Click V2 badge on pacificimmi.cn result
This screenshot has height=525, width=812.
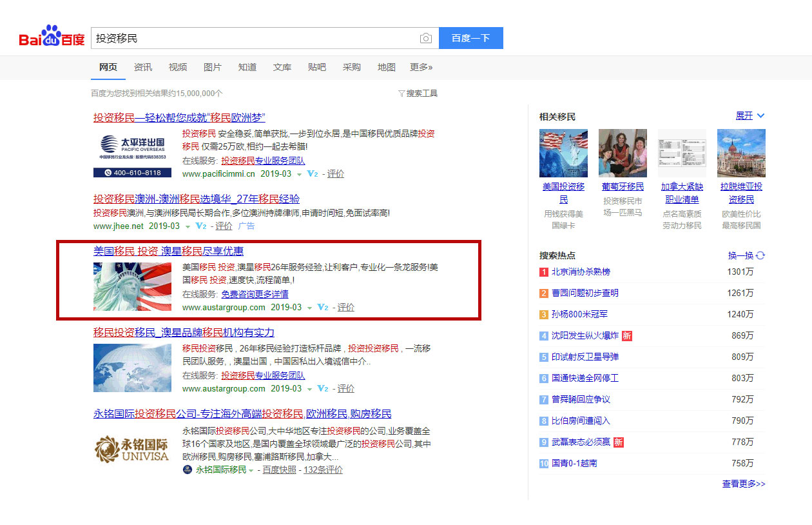click(313, 174)
